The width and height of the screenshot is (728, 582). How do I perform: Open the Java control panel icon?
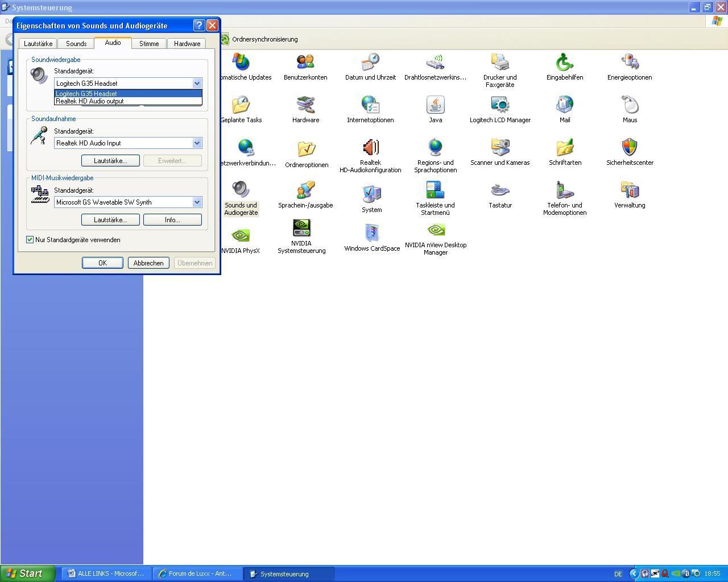click(x=435, y=110)
